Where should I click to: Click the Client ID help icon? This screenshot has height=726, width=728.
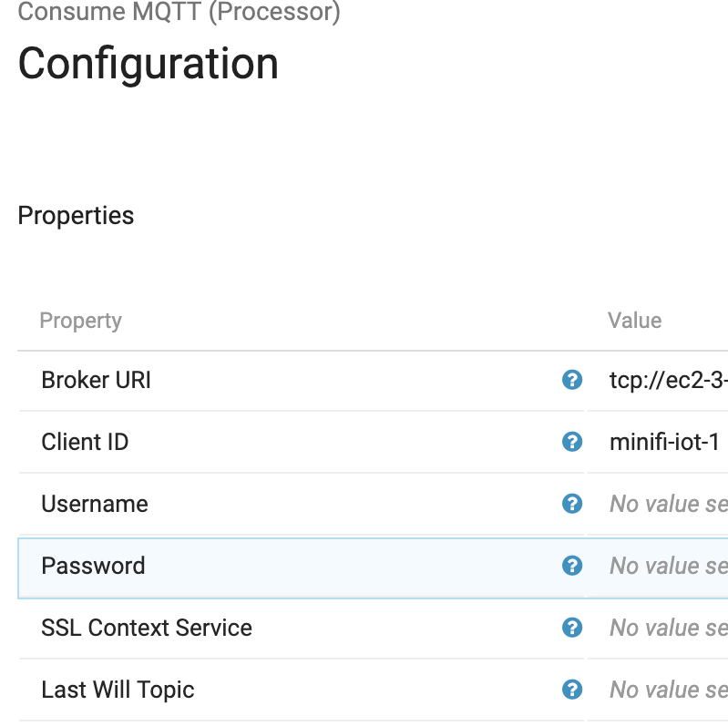coord(572,442)
